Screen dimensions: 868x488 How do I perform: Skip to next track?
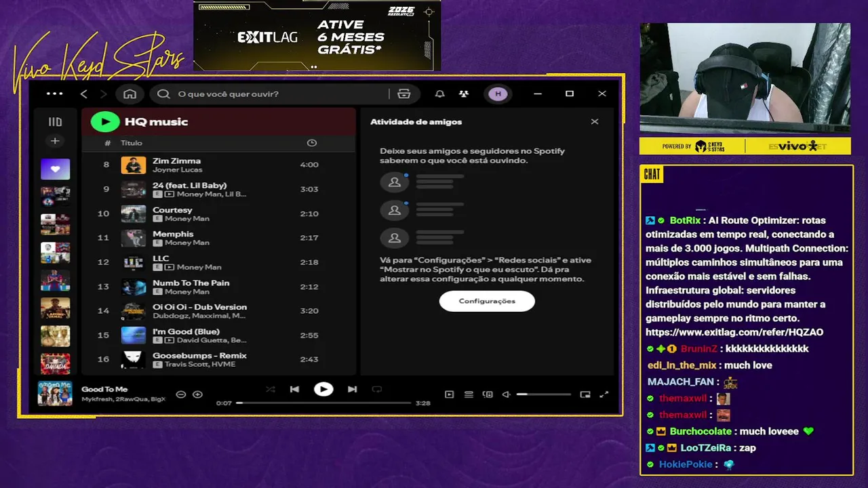coord(352,389)
